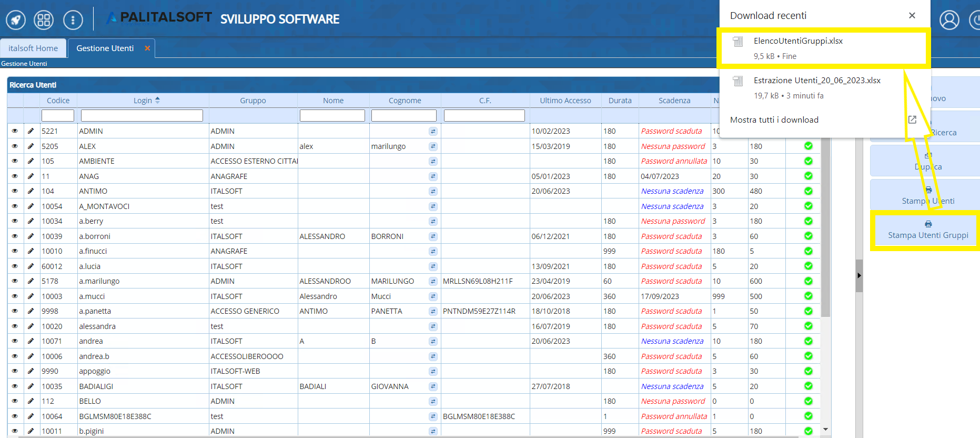Toggle green status check for AMBIENTE row
The height and width of the screenshot is (438, 980).
[808, 161]
